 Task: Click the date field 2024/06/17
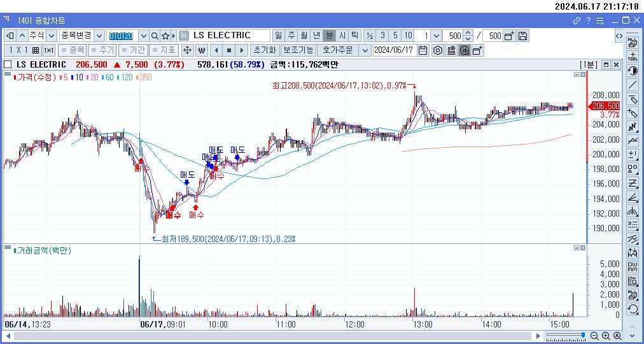pos(395,50)
